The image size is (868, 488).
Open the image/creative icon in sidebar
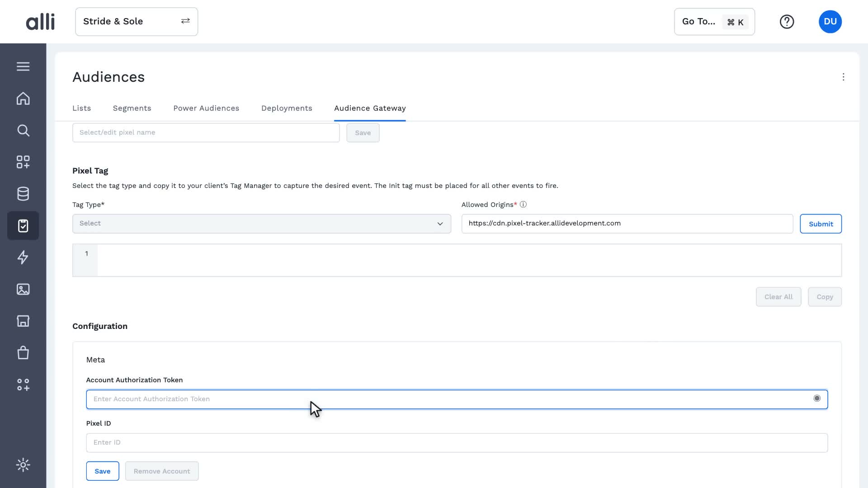tap(23, 289)
